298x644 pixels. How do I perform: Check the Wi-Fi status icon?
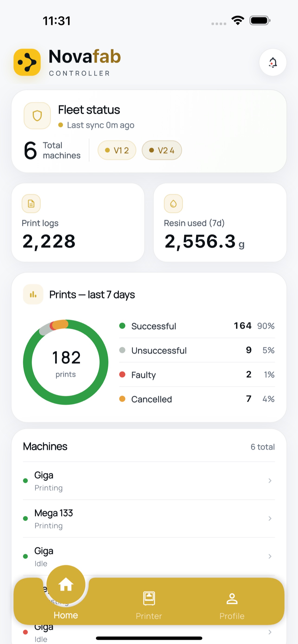(238, 20)
